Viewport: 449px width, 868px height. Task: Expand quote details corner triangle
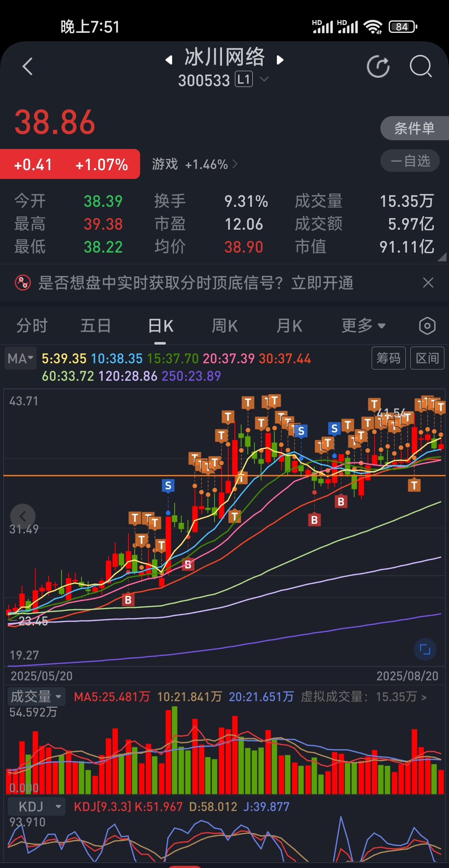442,257
